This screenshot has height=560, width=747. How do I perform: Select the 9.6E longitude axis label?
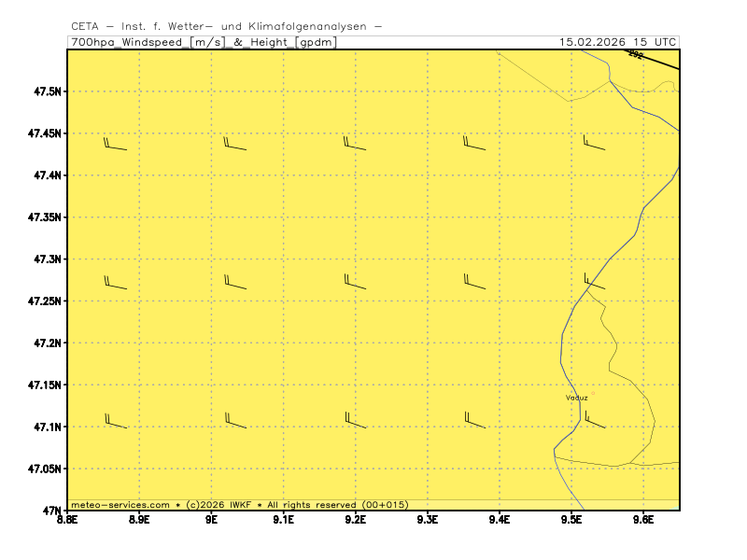(643, 519)
